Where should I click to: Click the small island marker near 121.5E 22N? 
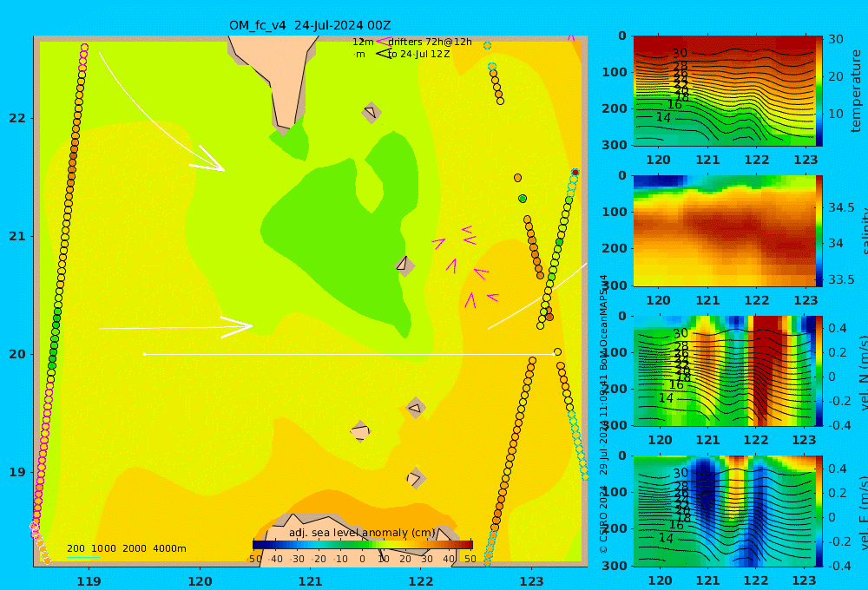click(372, 112)
